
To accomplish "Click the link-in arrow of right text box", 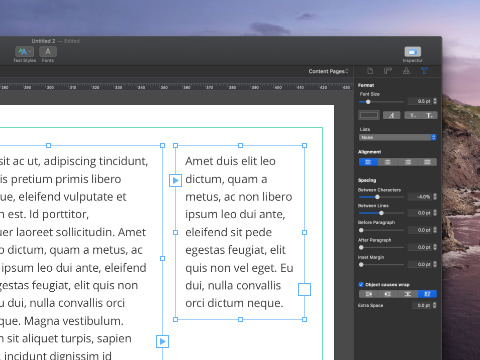I will click(175, 180).
